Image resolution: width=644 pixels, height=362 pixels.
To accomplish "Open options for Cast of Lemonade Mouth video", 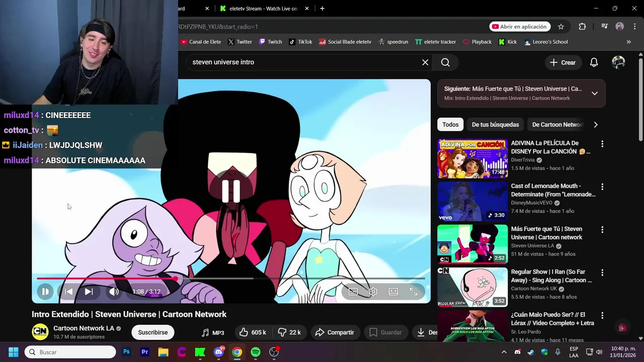I will (602, 187).
